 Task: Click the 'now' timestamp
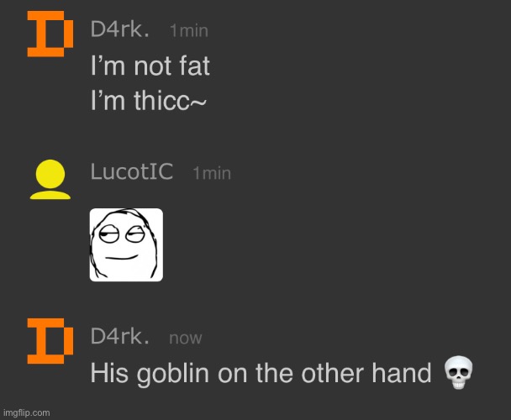(186, 339)
